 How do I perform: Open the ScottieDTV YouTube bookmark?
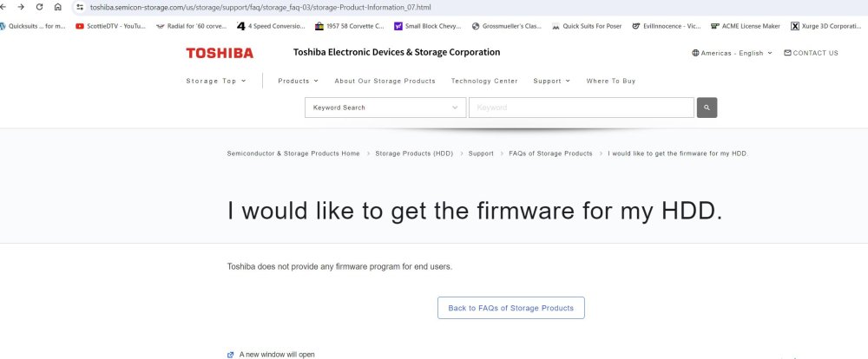tap(111, 26)
